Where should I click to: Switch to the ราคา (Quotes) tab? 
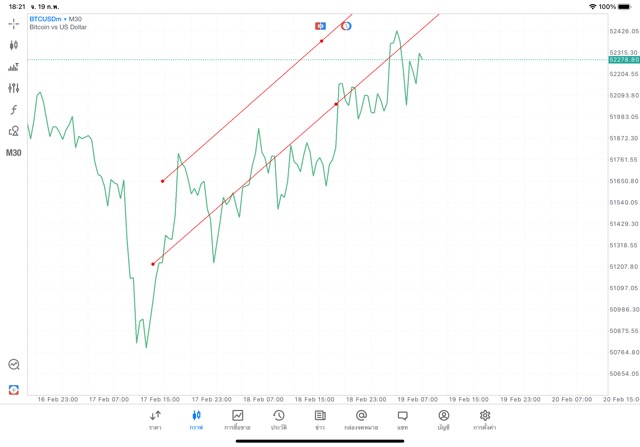155,419
